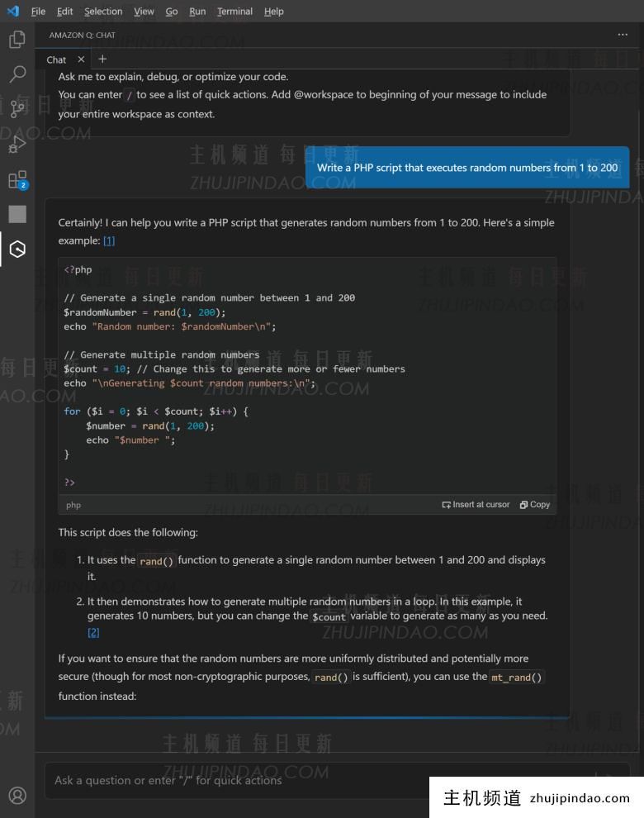The height and width of the screenshot is (818, 644).
Task: Open the Accounts icon at bottom left
Action: pos(17,795)
